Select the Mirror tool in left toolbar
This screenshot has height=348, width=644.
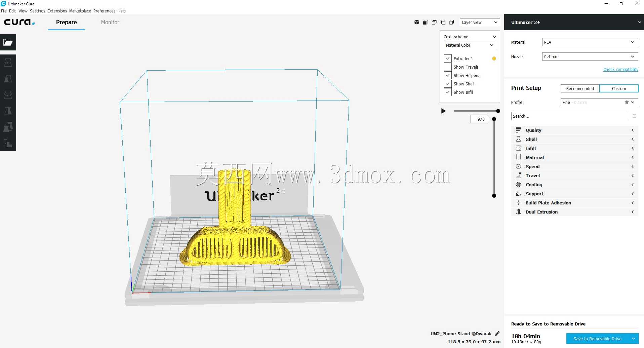[8, 111]
